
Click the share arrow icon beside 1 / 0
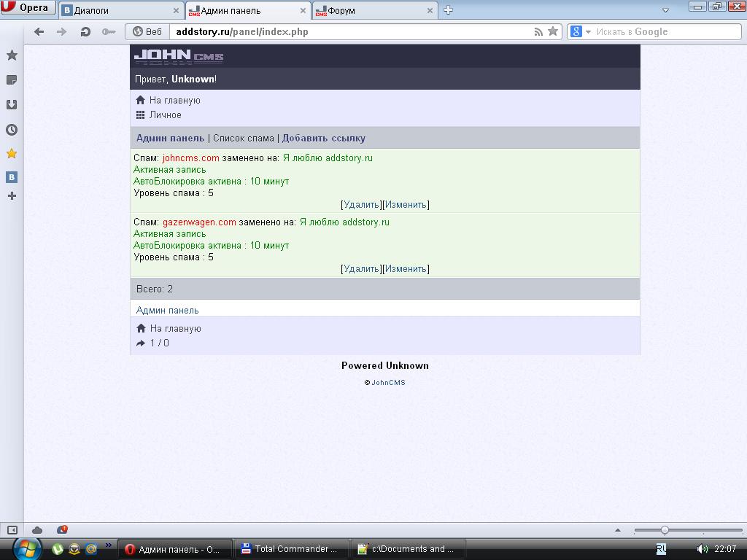click(141, 343)
